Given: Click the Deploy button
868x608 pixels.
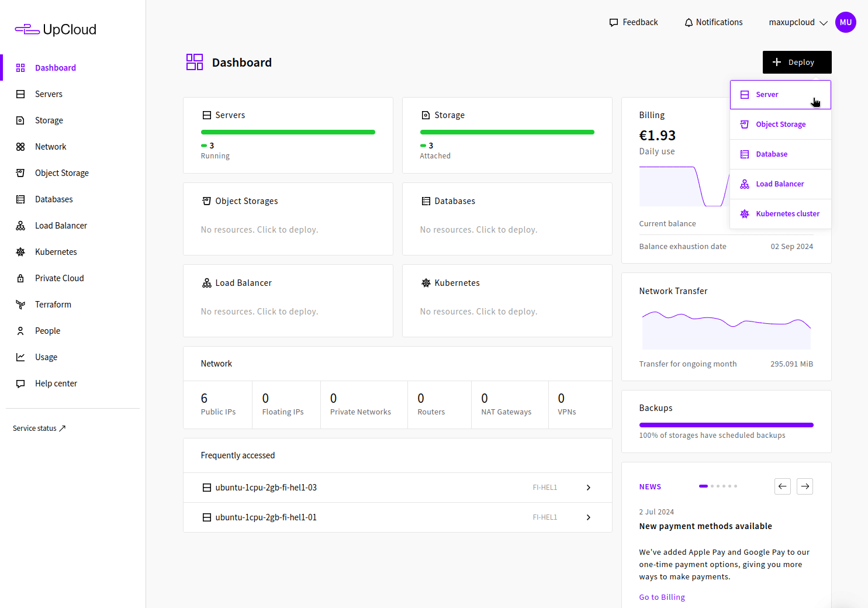Looking at the screenshot, I should tap(797, 62).
